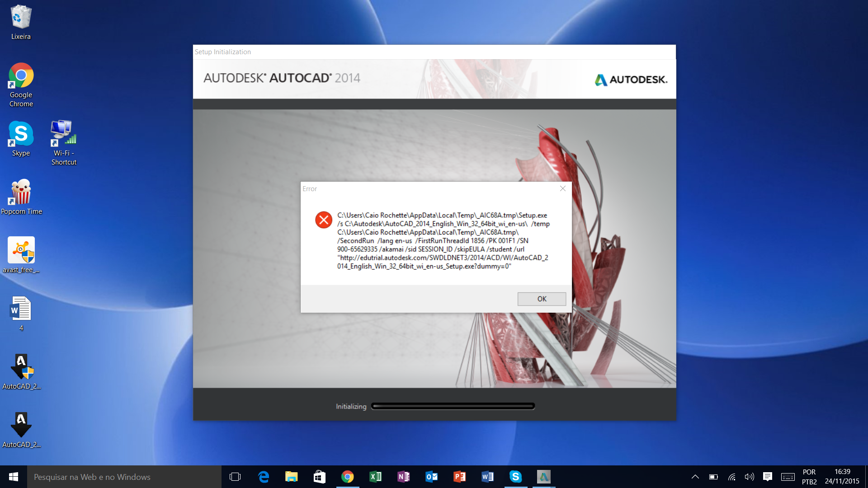Click the Autodesk logo in setup header
The height and width of the screenshot is (488, 868).
pos(631,80)
